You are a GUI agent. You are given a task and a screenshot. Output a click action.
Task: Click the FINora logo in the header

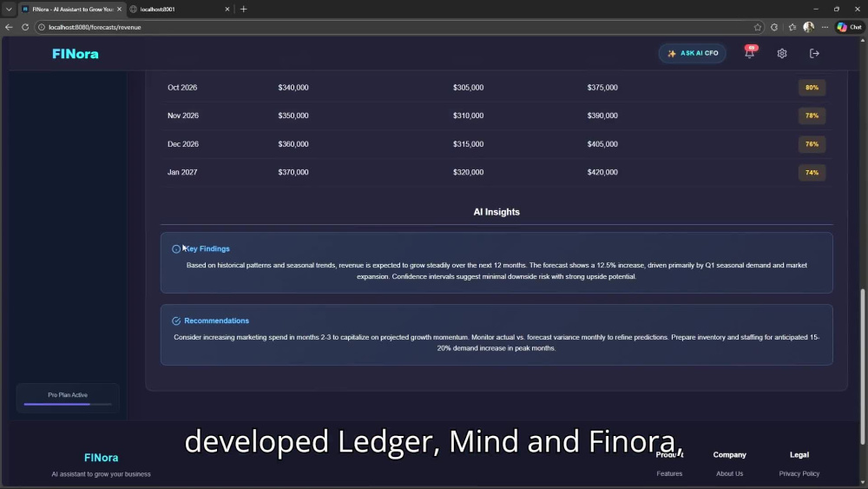76,54
